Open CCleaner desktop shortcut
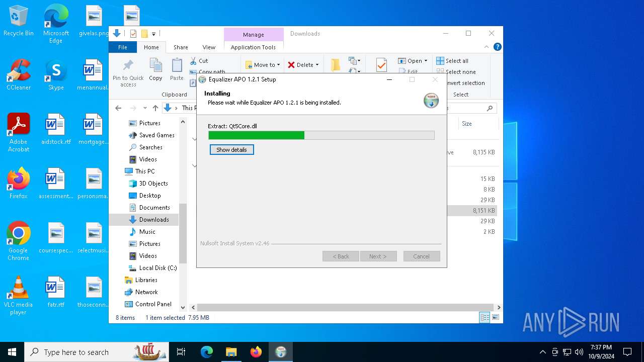This screenshot has height=362, width=644. click(19, 75)
